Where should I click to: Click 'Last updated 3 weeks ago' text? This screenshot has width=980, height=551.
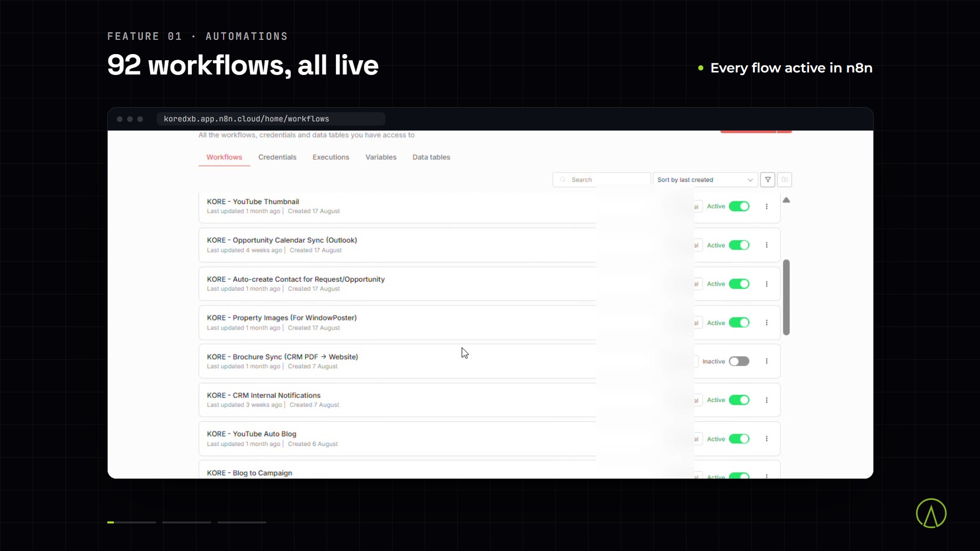244,405
